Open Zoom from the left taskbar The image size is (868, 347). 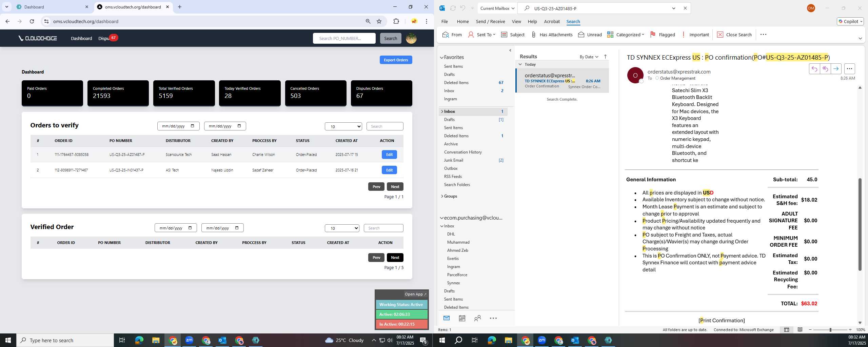pos(189,340)
